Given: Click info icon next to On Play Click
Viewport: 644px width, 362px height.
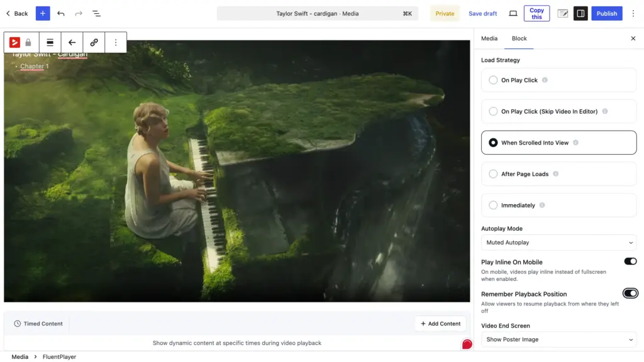Looking at the screenshot, I should coord(545,80).
